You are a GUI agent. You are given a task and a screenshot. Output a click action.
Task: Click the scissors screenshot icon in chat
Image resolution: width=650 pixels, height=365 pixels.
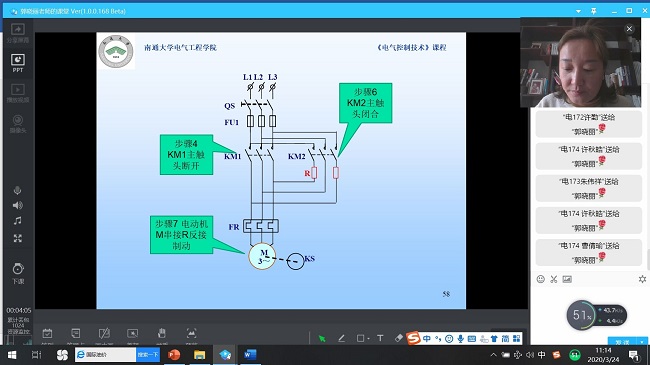554,279
